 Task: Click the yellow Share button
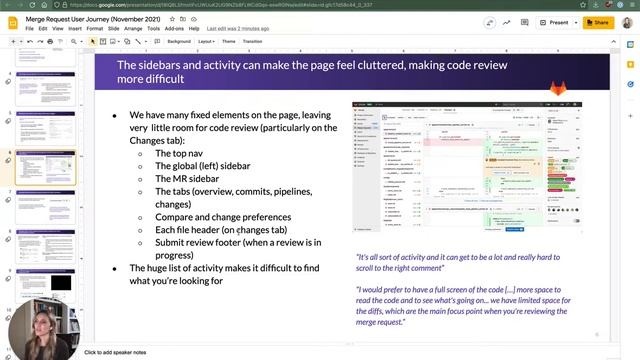[x=598, y=23]
